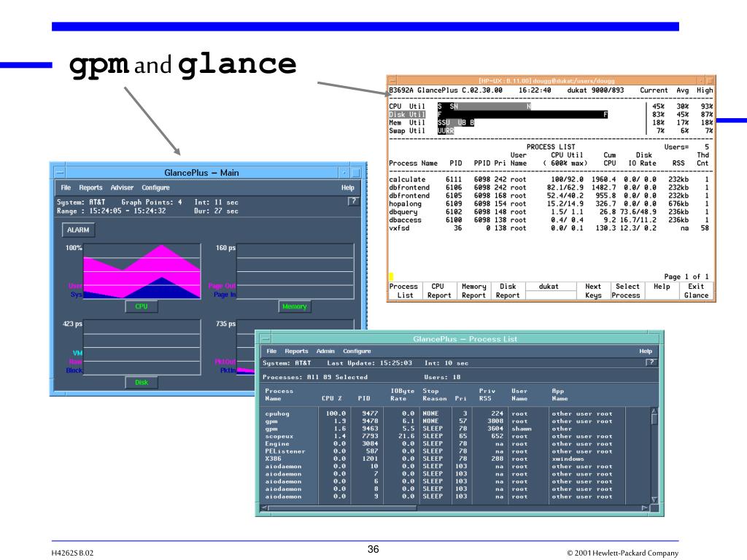Open Help menu in GlancePlus Main window
747x560 pixels.
[348, 187]
